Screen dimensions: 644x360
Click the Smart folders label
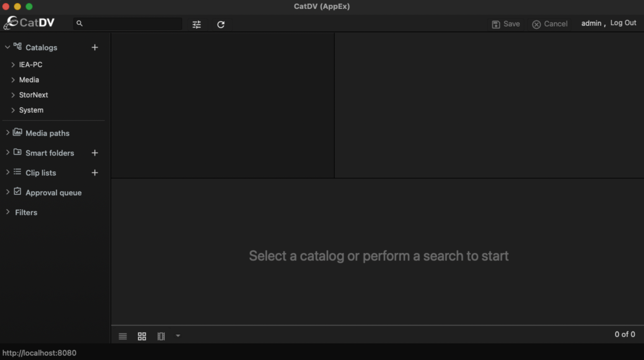coord(50,153)
